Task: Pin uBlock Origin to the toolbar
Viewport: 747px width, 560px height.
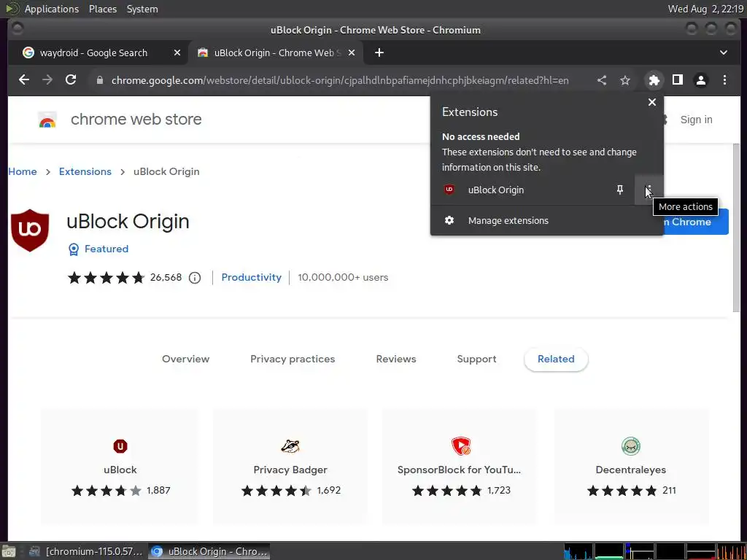Action: (x=620, y=190)
